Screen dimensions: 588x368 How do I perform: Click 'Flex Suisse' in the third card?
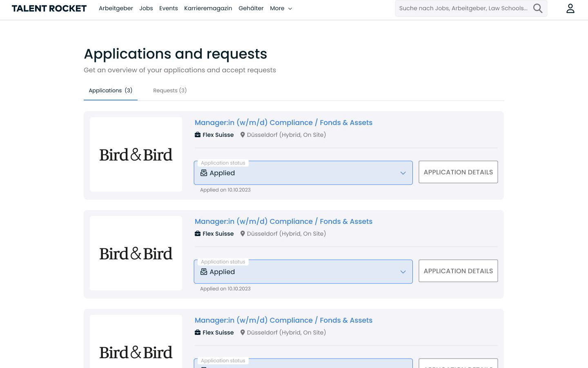pos(218,332)
